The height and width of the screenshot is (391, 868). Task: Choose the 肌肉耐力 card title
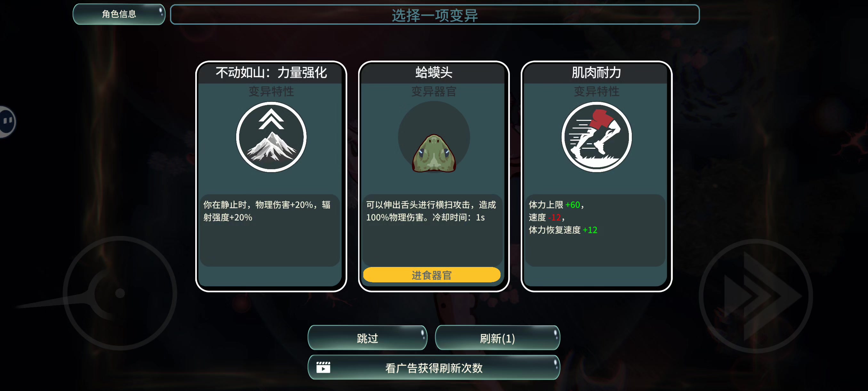(596, 72)
